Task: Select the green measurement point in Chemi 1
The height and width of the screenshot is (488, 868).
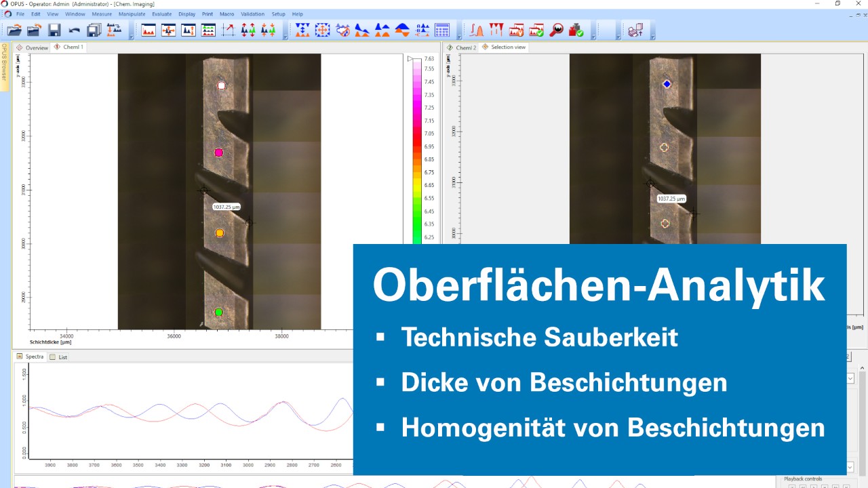Action: click(x=218, y=312)
